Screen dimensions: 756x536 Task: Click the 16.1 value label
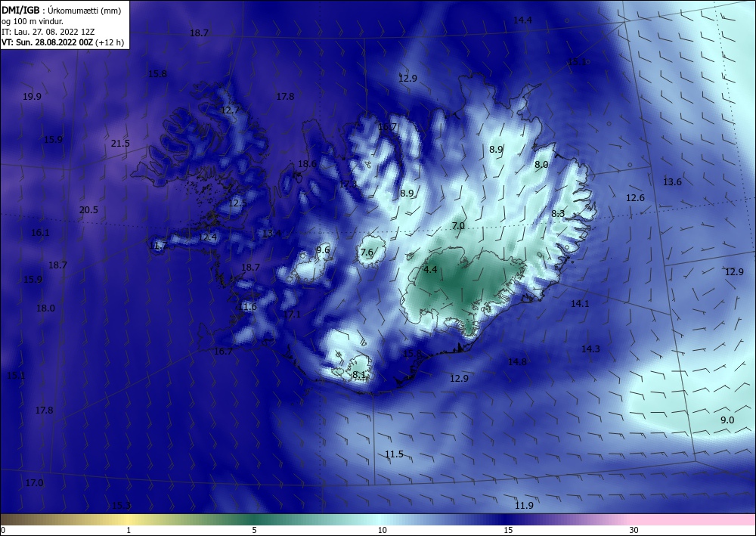(40, 232)
